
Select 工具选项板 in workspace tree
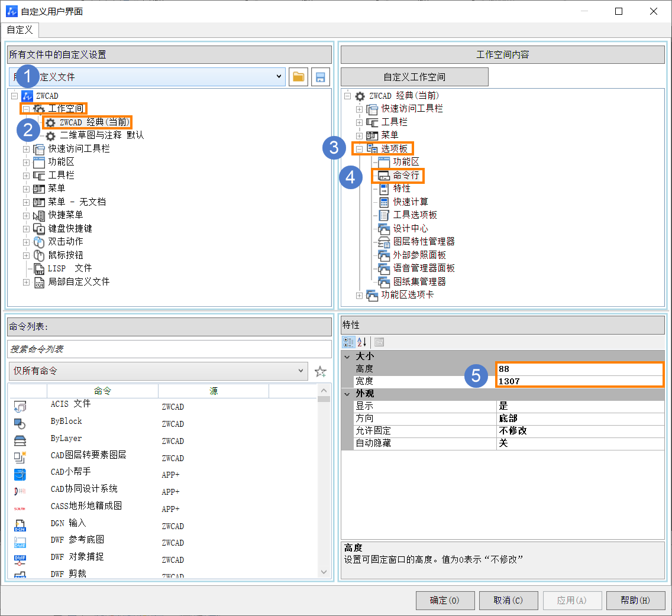tap(415, 215)
